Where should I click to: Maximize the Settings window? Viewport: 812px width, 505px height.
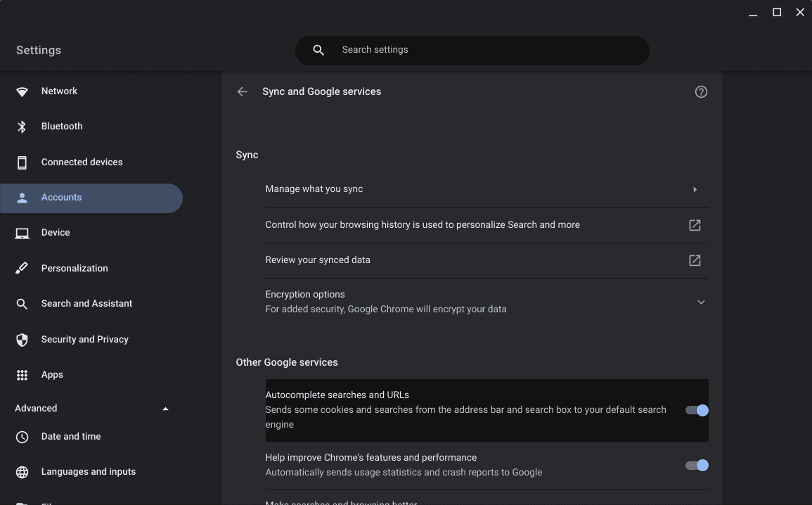click(x=777, y=13)
